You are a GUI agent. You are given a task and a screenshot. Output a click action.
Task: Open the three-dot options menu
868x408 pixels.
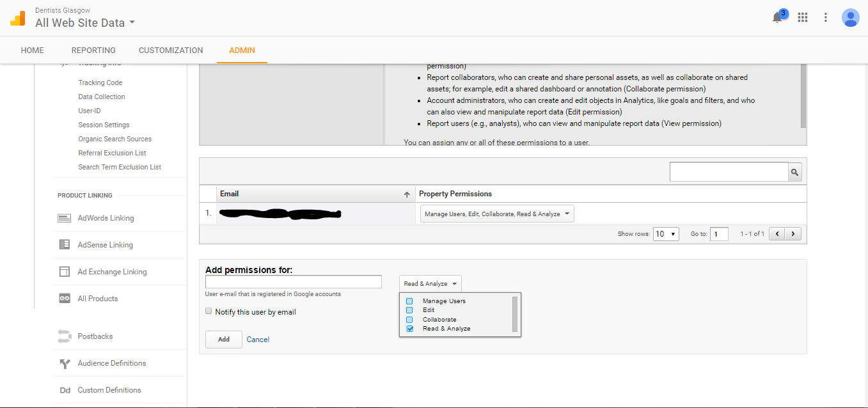(x=826, y=17)
